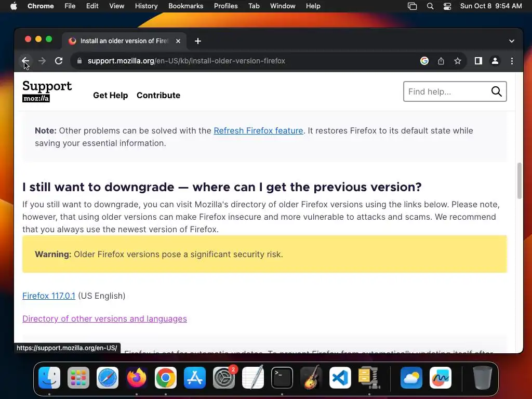Click the date and time in menu bar
This screenshot has height=399, width=532.
(x=491, y=6)
